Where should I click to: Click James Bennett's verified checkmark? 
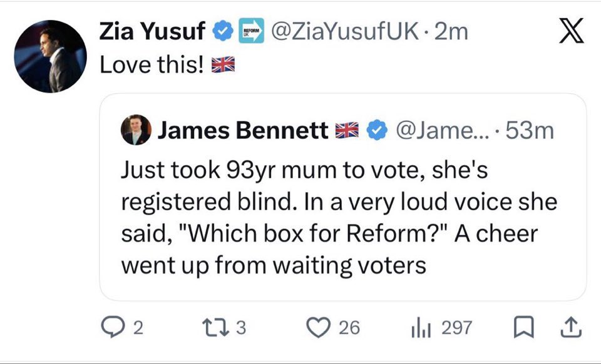[x=375, y=130]
